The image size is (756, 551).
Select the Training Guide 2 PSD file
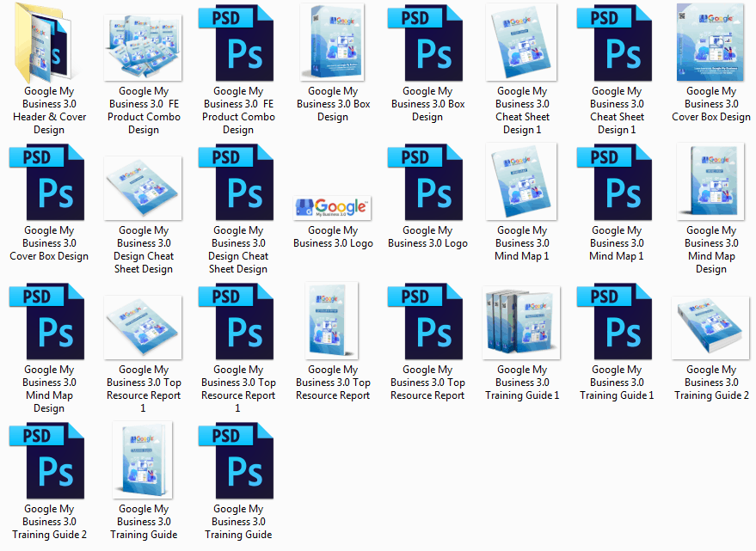coord(49,461)
